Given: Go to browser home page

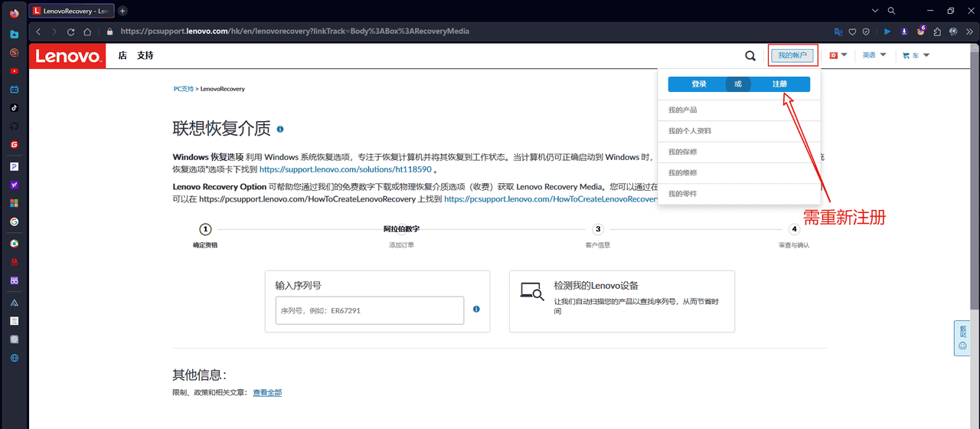Looking at the screenshot, I should pos(87,32).
